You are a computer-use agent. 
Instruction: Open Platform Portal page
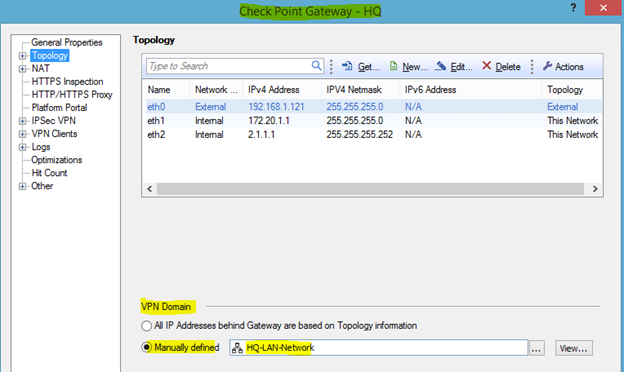(59, 108)
